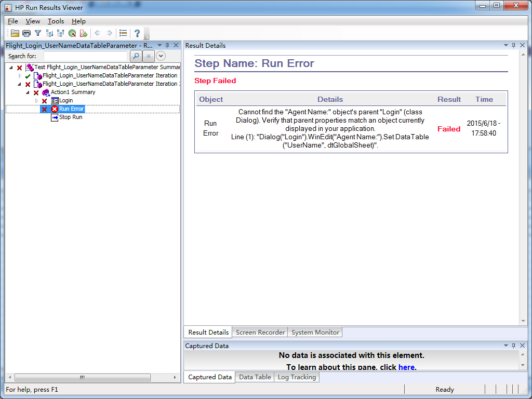
Task: Click the list view toolbar icon
Action: (123, 33)
